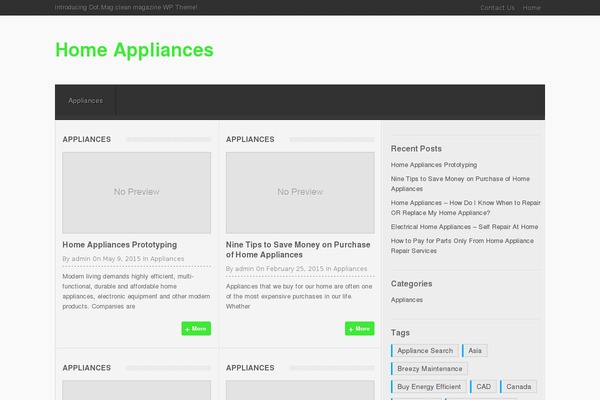This screenshot has height=400, width=600.
Task: Open recent post about Repair OR Replace
Action: 466,208
